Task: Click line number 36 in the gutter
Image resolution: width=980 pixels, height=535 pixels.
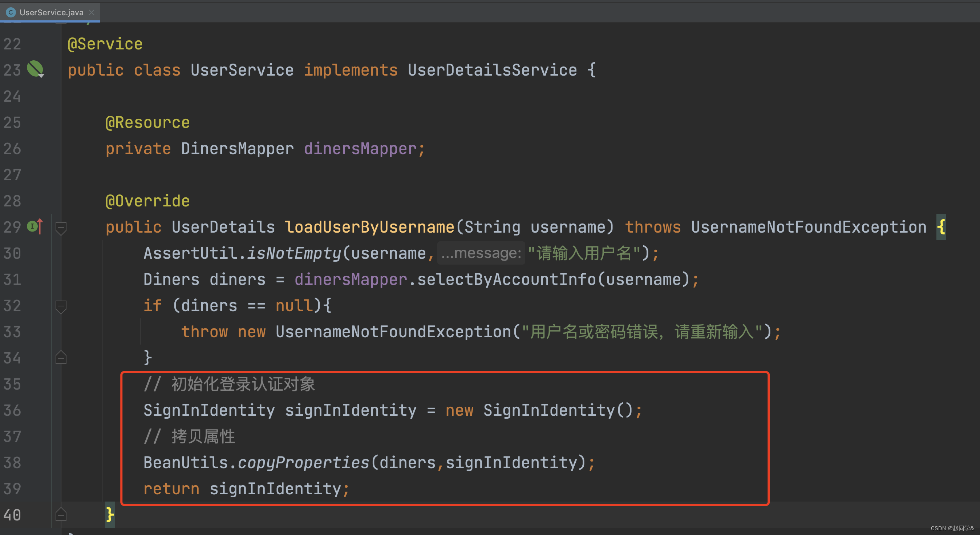Action: pos(12,410)
